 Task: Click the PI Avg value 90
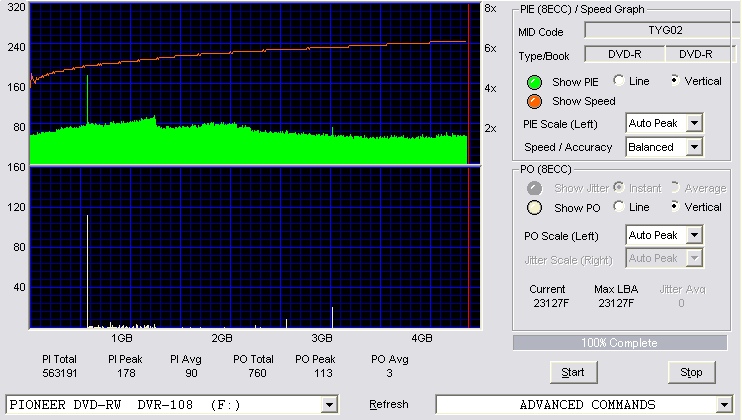click(x=191, y=373)
